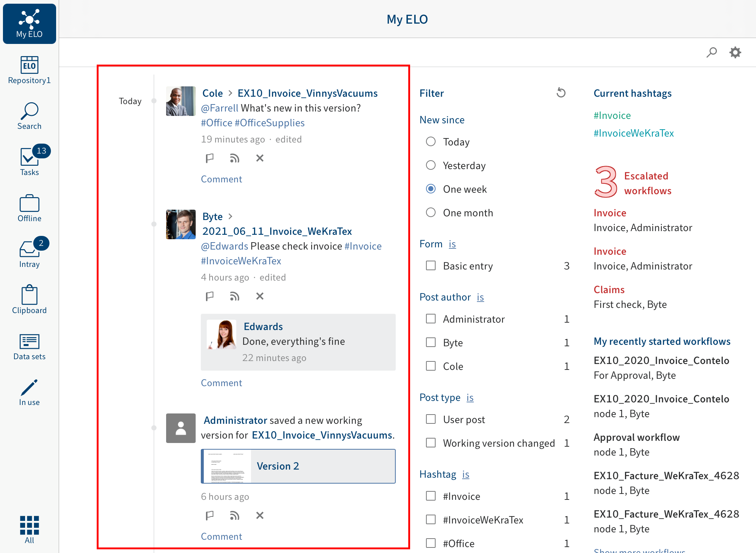756x553 pixels.
Task: Check the Basic entry form filter
Action: point(431,266)
